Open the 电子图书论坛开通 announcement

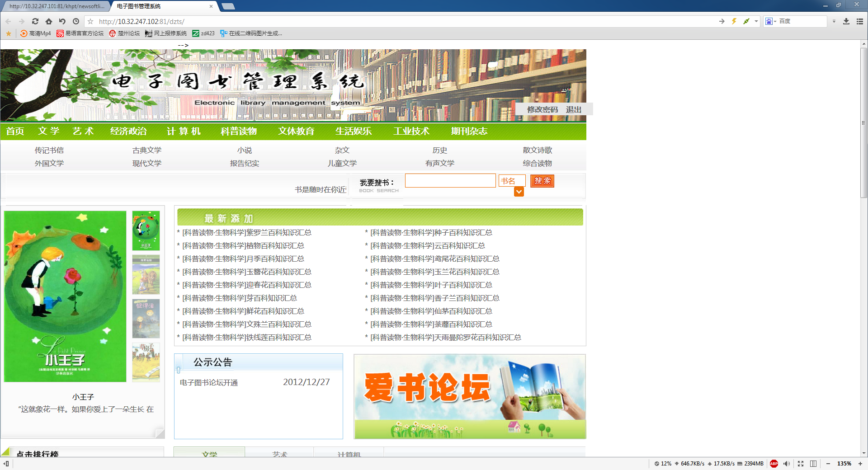point(209,382)
